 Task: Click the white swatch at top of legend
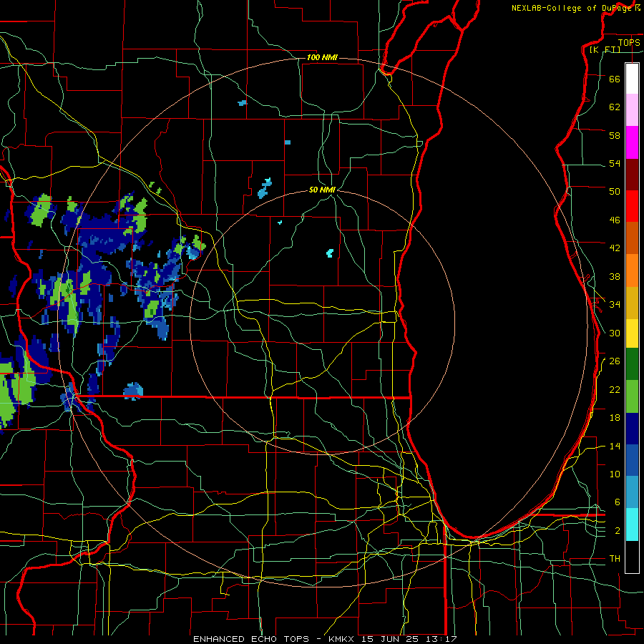[632, 79]
